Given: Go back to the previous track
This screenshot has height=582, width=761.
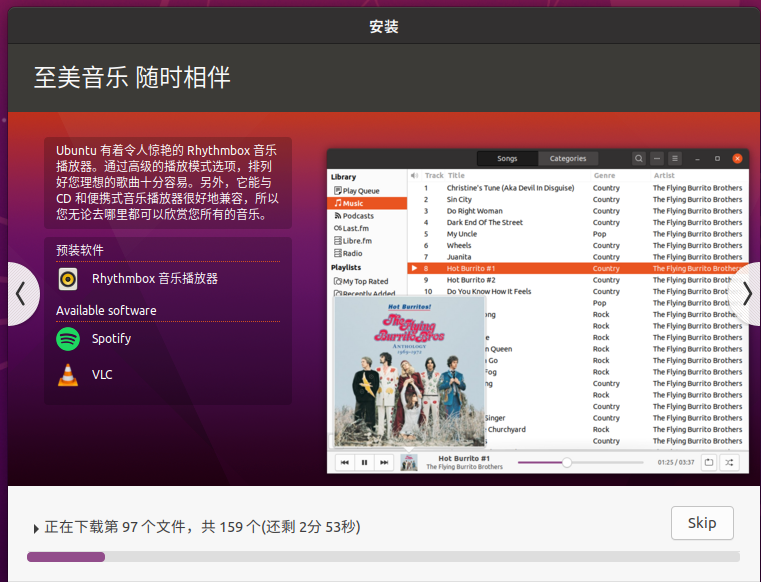Looking at the screenshot, I should click(x=344, y=463).
